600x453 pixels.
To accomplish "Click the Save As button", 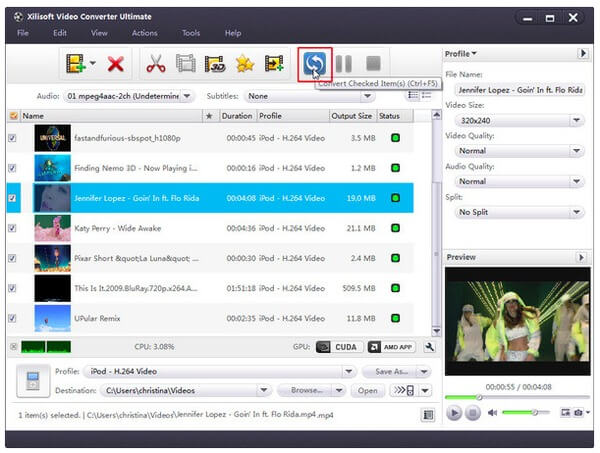I will 390,372.
